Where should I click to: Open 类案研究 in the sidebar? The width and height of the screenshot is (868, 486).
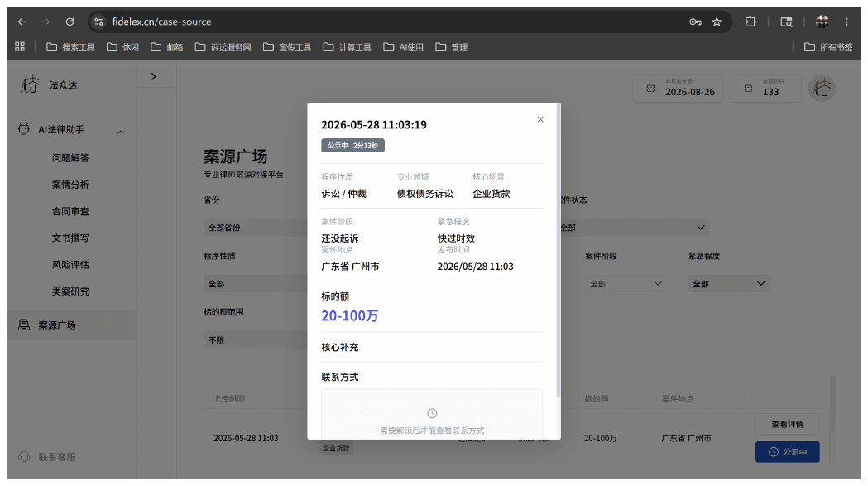coord(70,291)
